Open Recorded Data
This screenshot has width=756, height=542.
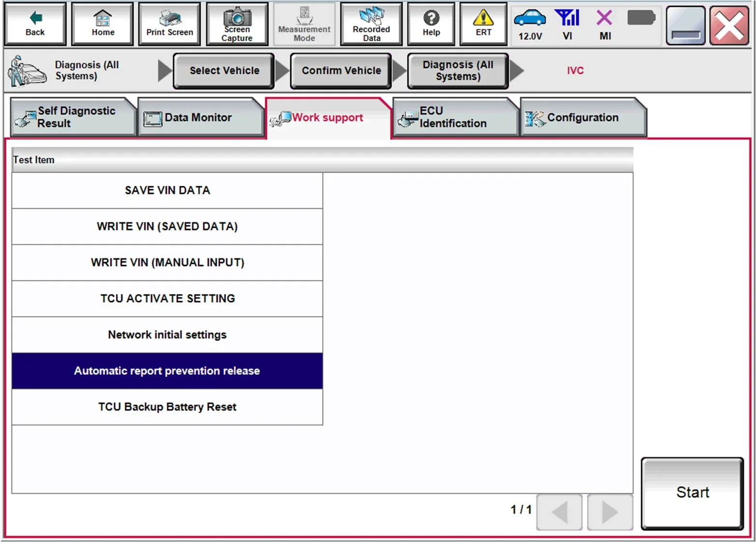pyautogui.click(x=371, y=24)
